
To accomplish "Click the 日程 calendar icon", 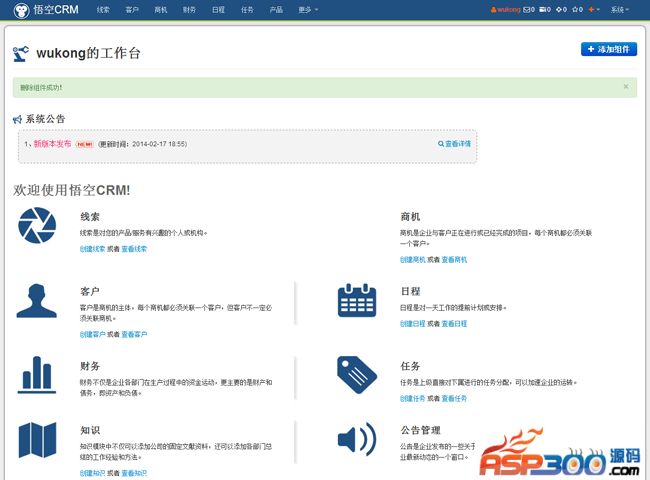I will point(356,300).
